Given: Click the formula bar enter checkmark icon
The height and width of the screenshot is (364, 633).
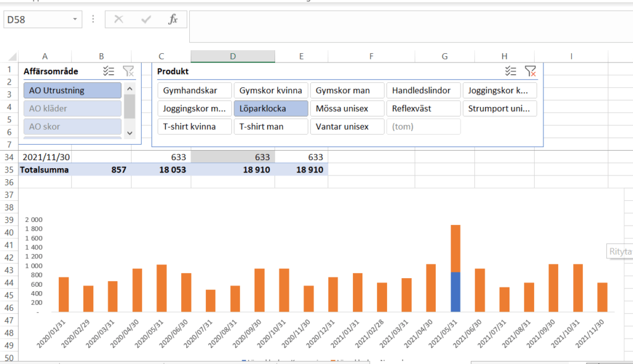Looking at the screenshot, I should click(x=146, y=20).
